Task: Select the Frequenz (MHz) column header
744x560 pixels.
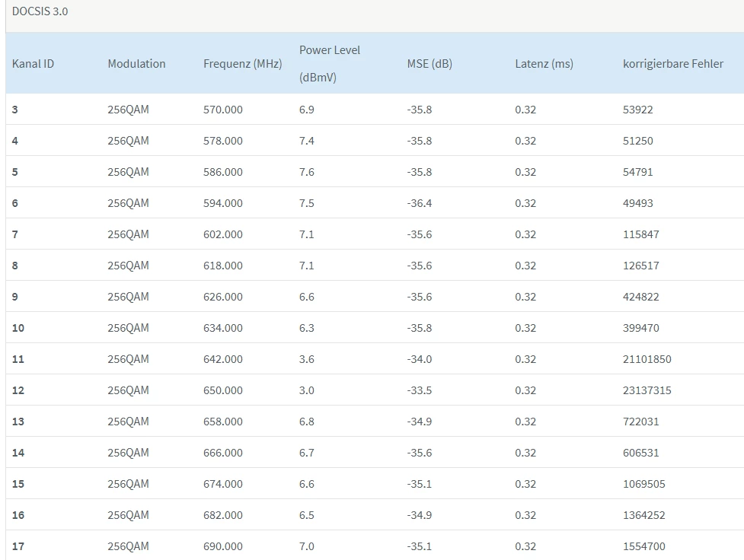Action: click(242, 64)
